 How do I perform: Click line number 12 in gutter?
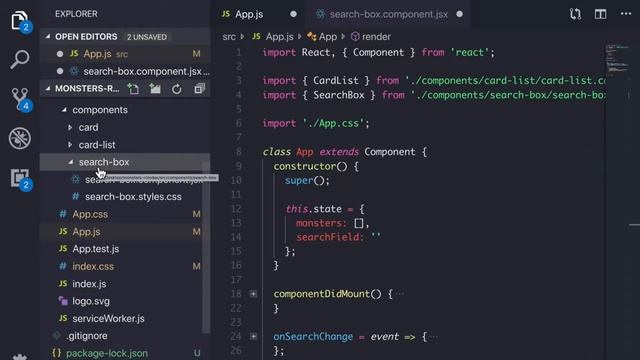point(236,209)
